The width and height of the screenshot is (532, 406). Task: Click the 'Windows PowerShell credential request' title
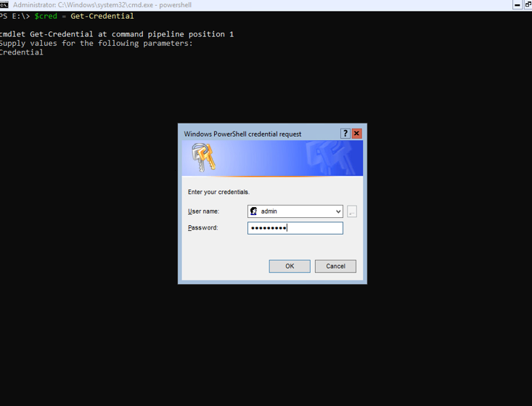[x=242, y=134]
